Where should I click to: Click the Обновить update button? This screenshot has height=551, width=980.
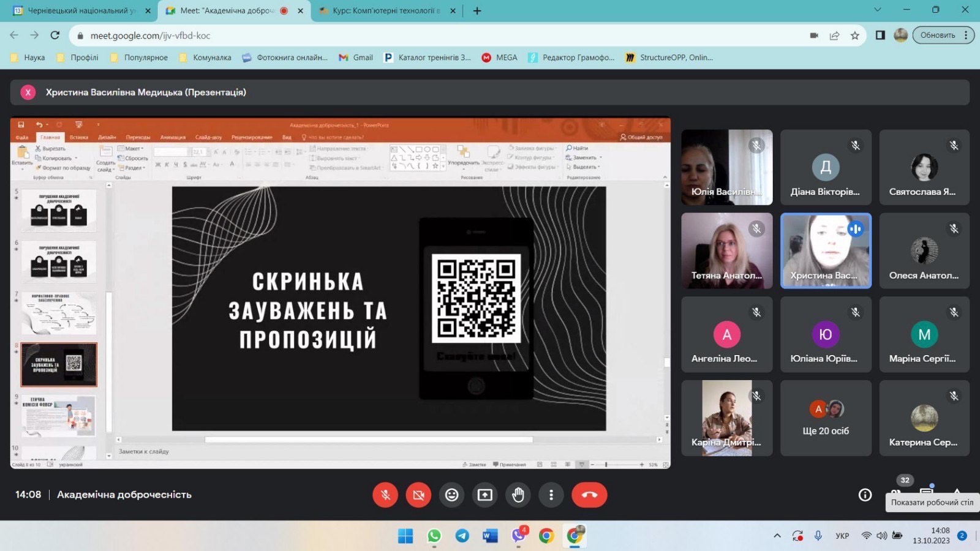(937, 36)
